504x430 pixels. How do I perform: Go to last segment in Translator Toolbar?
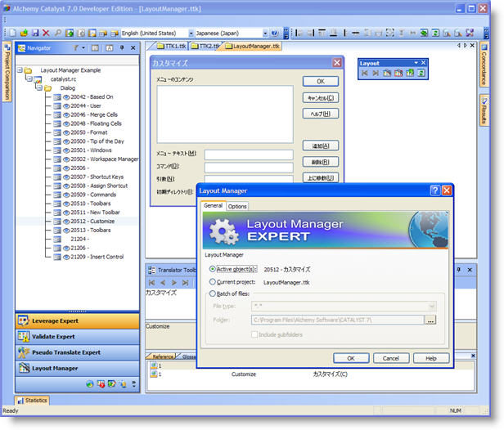185,283
